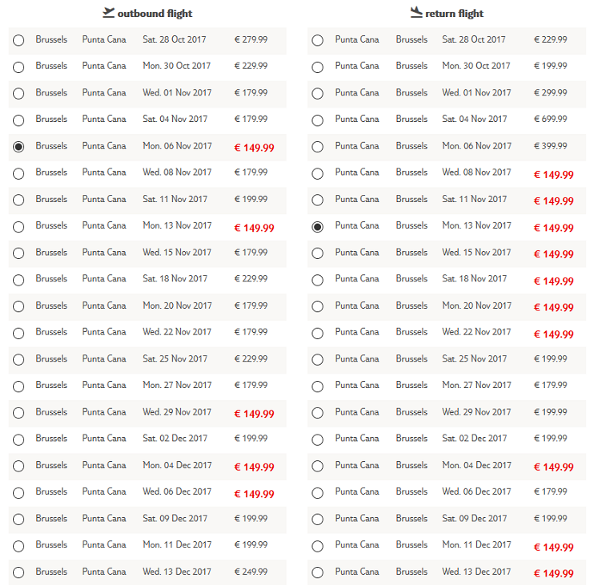Click € 699.99 price on return Sat. 04 Nov

point(550,119)
